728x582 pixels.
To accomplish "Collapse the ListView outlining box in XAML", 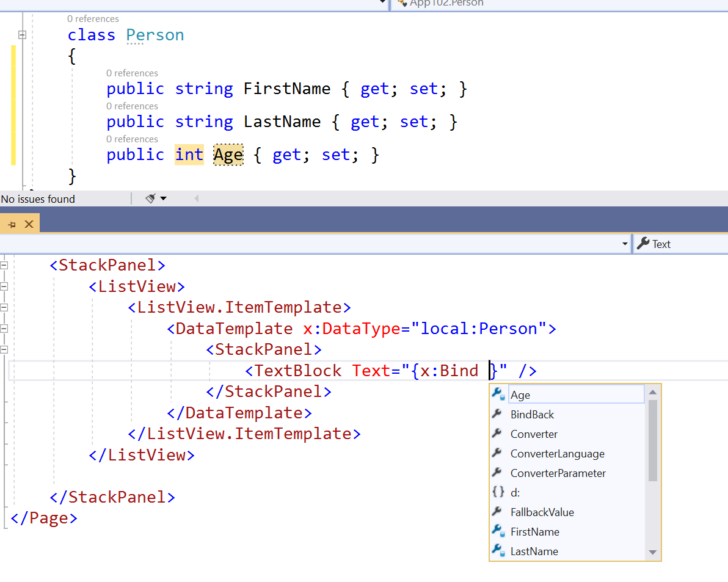I will tap(3, 286).
